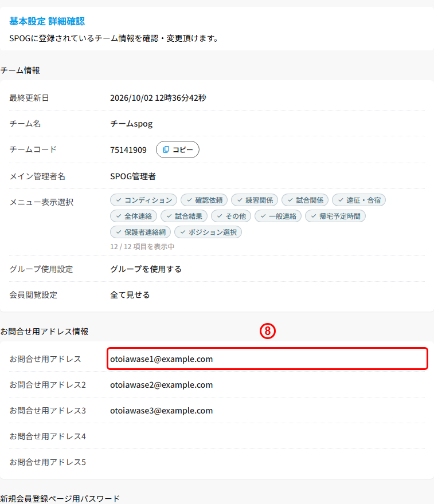Toggle the 遠征・合宿 menu chip

pyautogui.click(x=359, y=200)
